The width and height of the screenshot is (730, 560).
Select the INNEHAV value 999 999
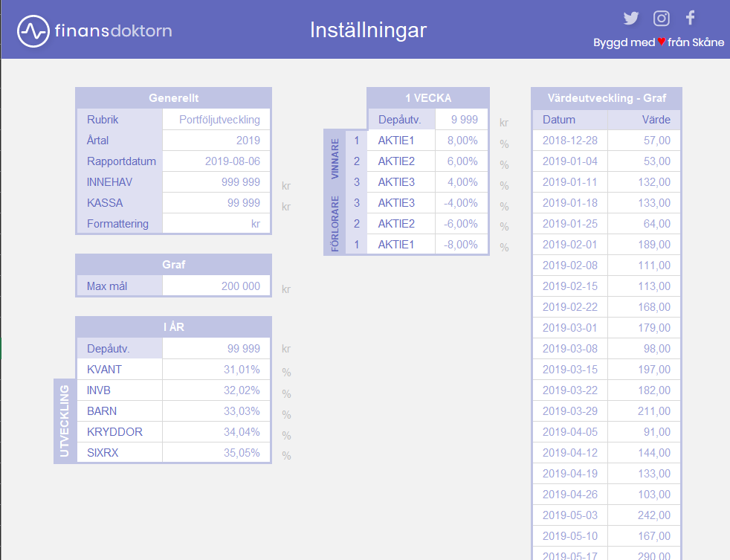click(216, 182)
